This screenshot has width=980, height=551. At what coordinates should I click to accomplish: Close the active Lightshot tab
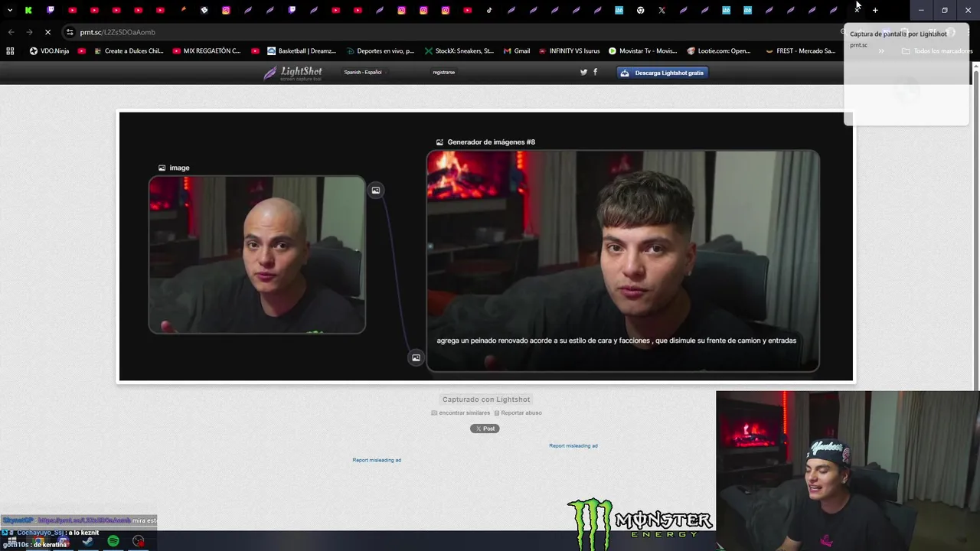point(857,10)
